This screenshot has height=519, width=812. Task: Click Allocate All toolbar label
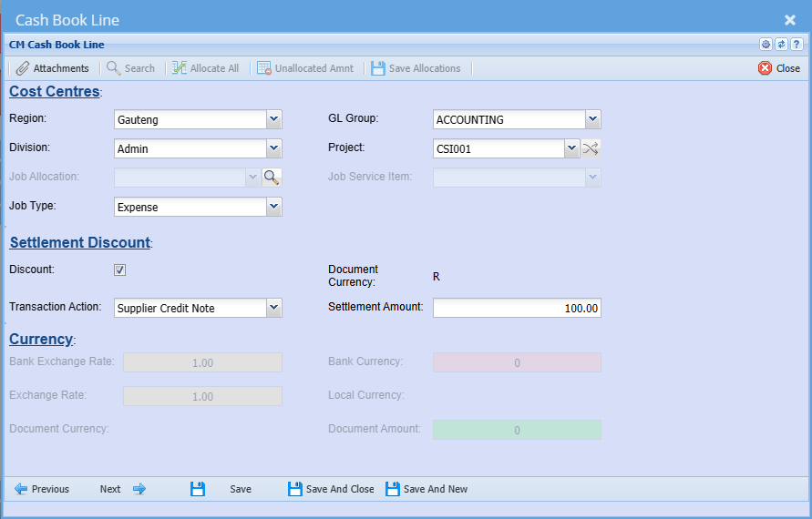[x=214, y=68]
